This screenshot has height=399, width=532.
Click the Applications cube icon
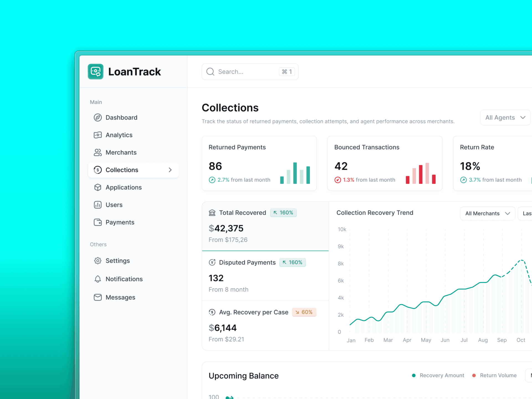point(98,187)
